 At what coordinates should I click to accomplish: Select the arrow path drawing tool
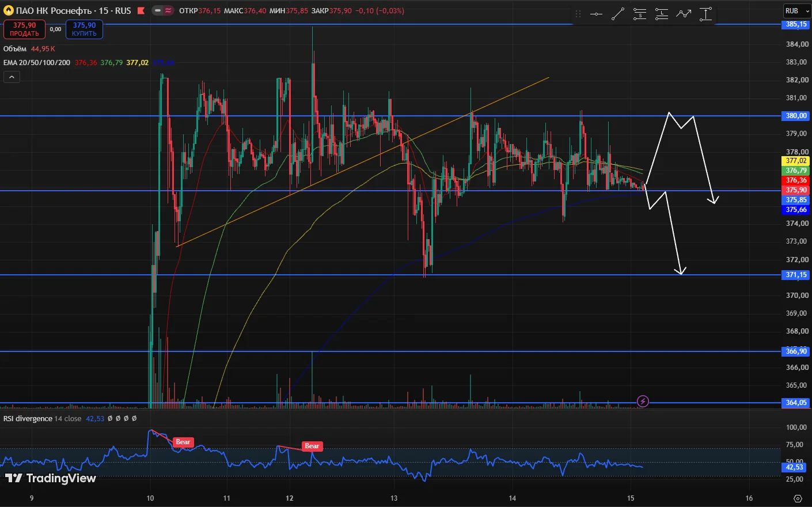click(684, 14)
